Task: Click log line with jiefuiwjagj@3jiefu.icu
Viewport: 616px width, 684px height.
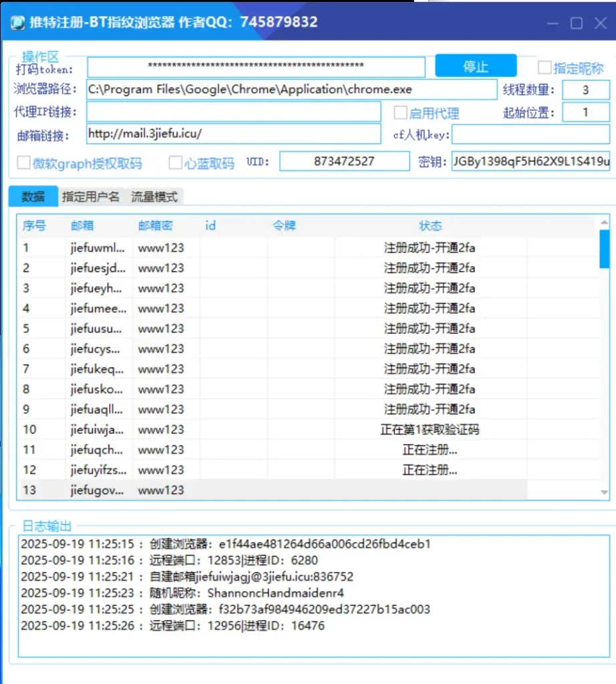Action: [x=186, y=576]
